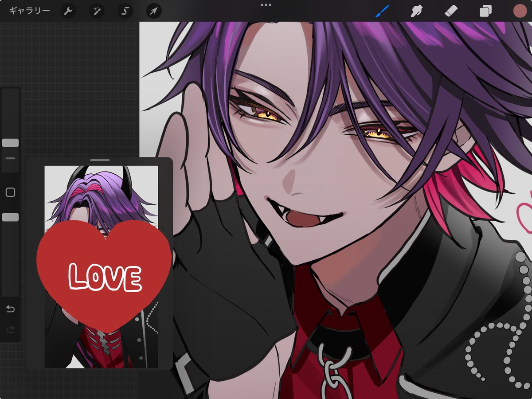Viewport: 532px width, 399px height.
Task: Open the active color picker circle
Action: pyautogui.click(x=520, y=11)
